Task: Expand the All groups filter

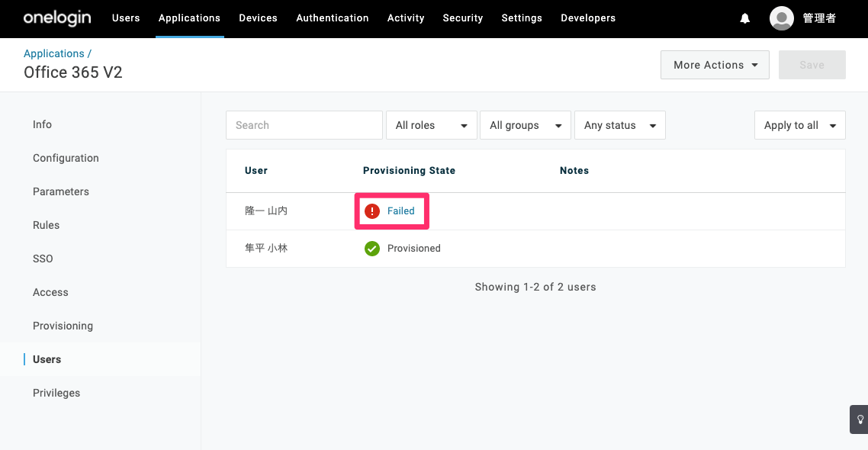Action: (526, 125)
